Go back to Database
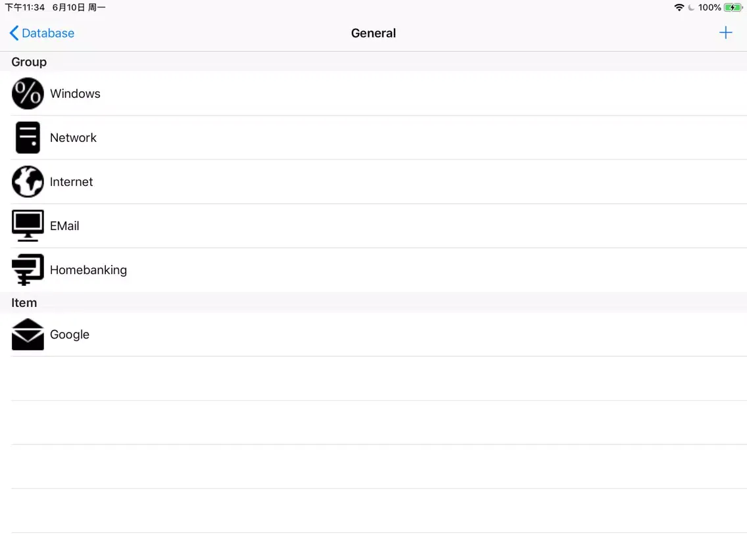Screen dimensions: 747x560 pyautogui.click(x=48, y=33)
